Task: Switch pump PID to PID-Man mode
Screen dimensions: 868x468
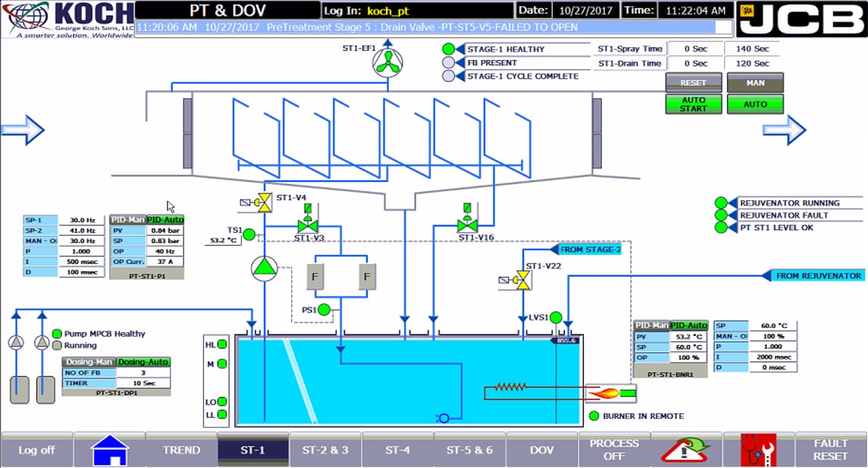Action: click(x=128, y=220)
